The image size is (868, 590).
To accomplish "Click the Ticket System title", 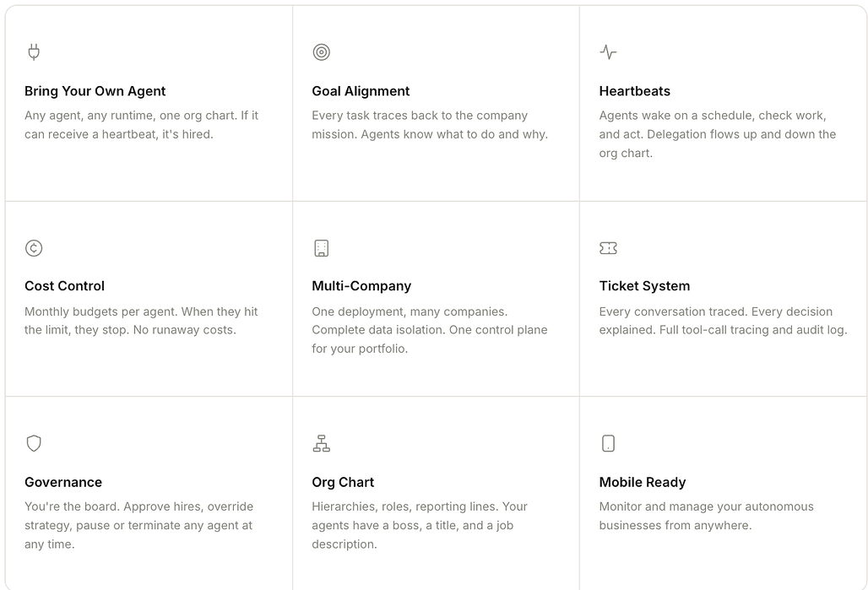I will click(x=644, y=286).
